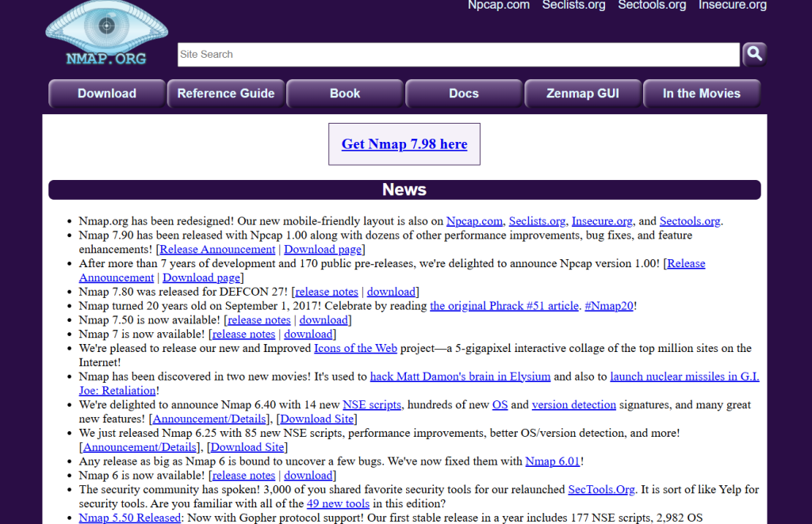Open Npcap.com in the top header

[499, 6]
